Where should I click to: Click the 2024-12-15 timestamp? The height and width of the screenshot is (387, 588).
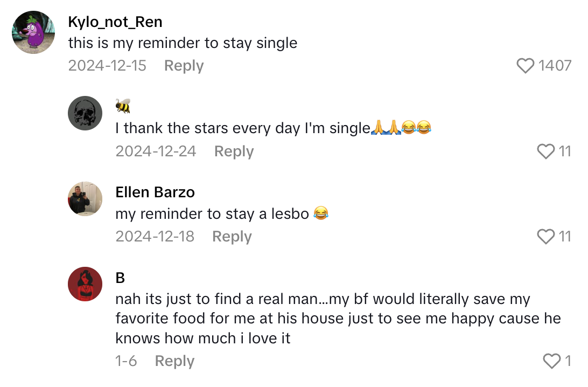[x=107, y=65]
